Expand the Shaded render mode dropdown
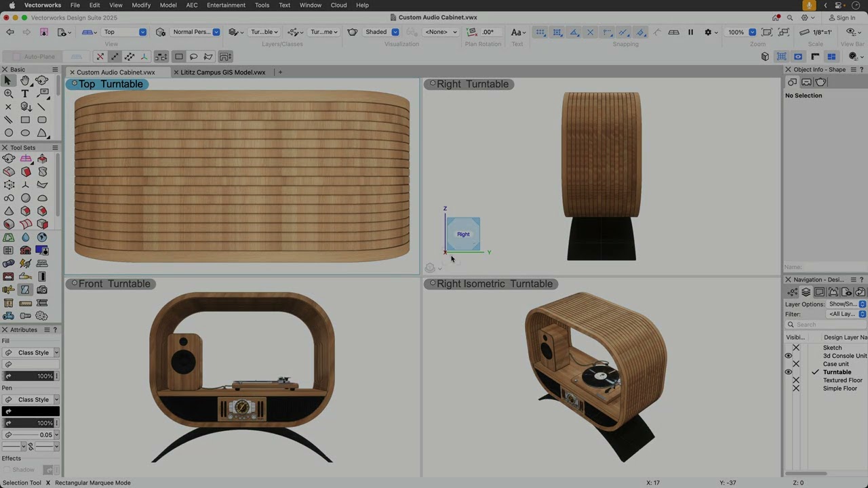 pyautogui.click(x=382, y=32)
